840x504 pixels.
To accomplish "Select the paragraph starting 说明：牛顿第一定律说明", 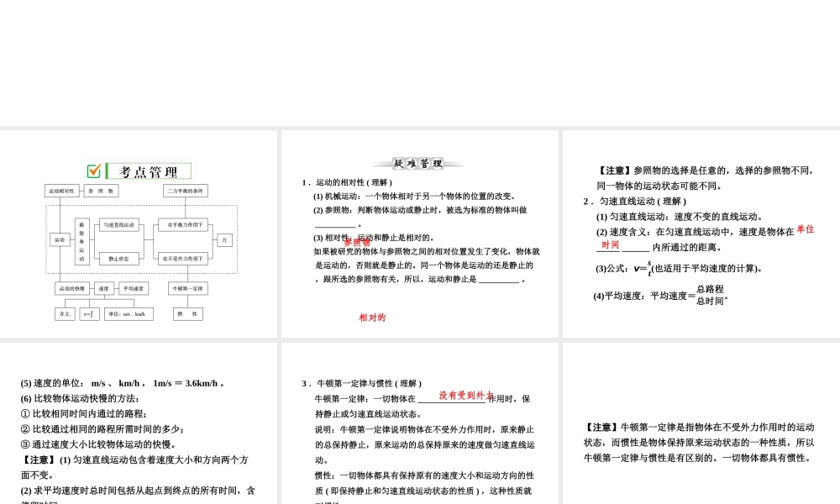I will [425, 444].
